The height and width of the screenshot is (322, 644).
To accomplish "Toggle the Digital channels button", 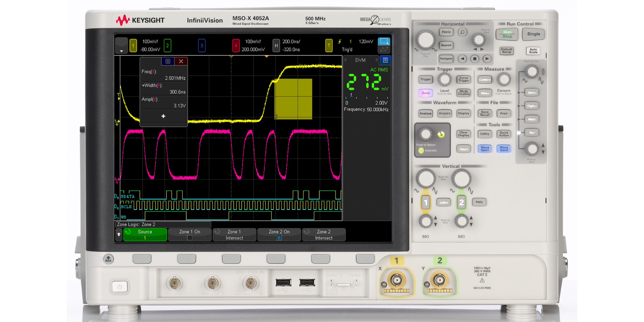I will tap(532, 106).
